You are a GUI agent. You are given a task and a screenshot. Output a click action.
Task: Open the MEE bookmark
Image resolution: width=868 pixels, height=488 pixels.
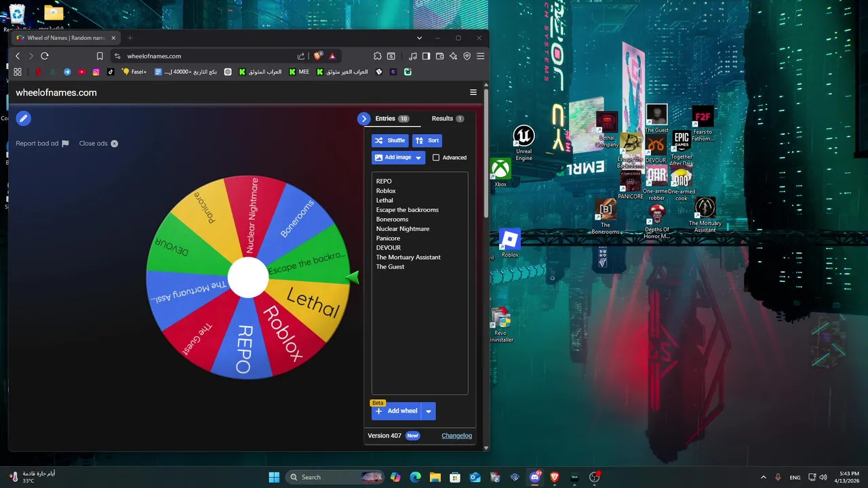click(x=299, y=72)
